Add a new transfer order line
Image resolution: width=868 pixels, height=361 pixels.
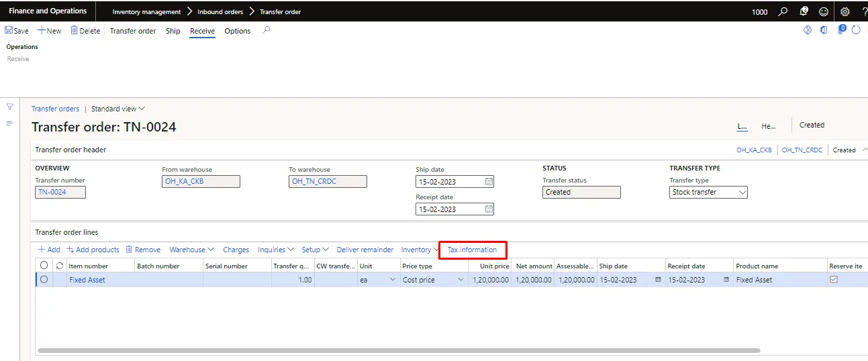(x=49, y=250)
